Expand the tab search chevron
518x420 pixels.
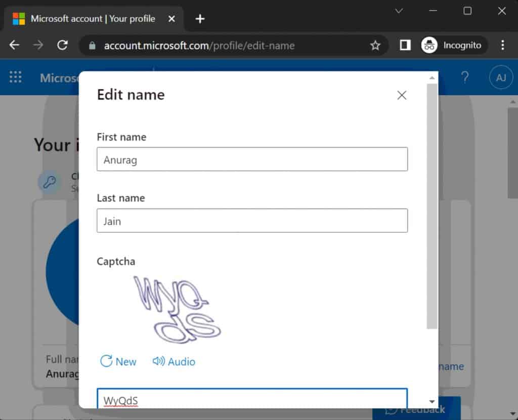click(399, 11)
